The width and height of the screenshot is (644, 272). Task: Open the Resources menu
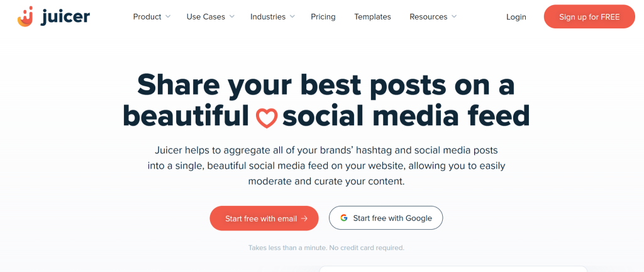[428, 17]
